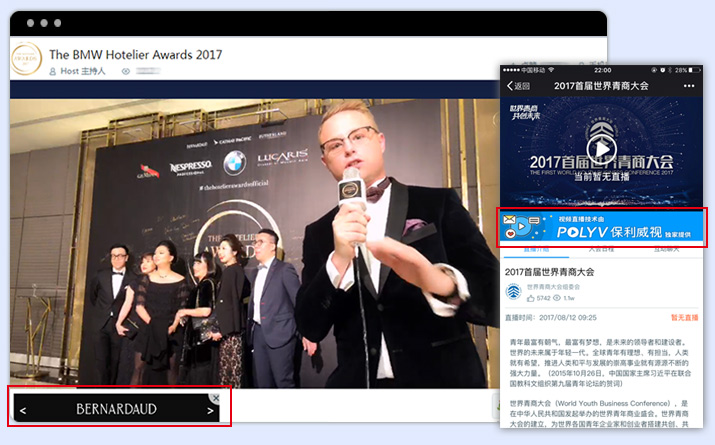The width and height of the screenshot is (715, 445).
Task: Go to previous ad with left arrow
Action: pyautogui.click(x=23, y=410)
